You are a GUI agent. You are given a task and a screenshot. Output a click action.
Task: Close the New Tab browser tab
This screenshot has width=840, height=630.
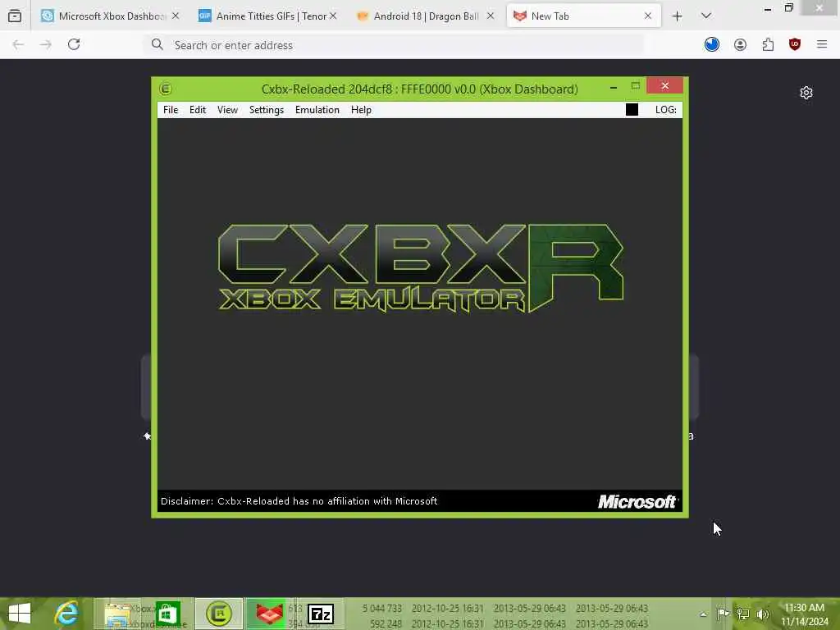[648, 16]
